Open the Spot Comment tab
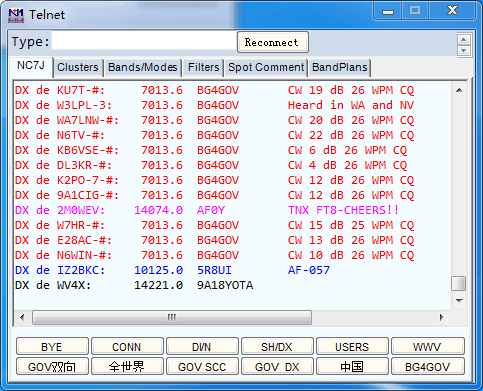The width and height of the screenshot is (483, 391). [x=266, y=67]
